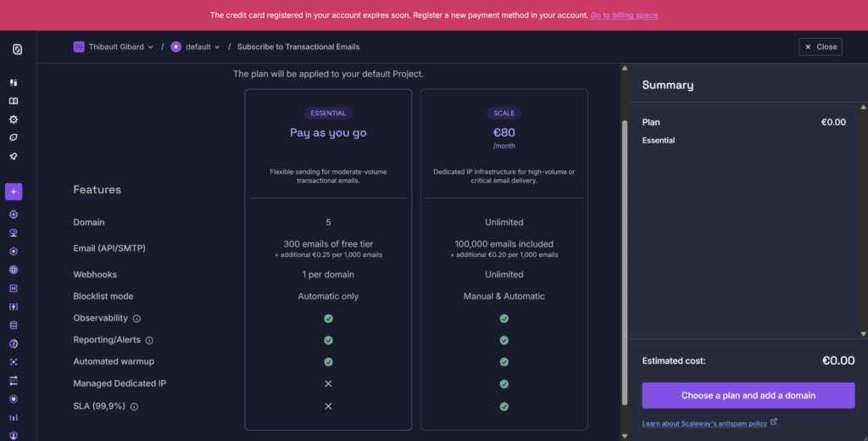Click the main scrollbar down arrow
868x441 pixels.
(625, 436)
